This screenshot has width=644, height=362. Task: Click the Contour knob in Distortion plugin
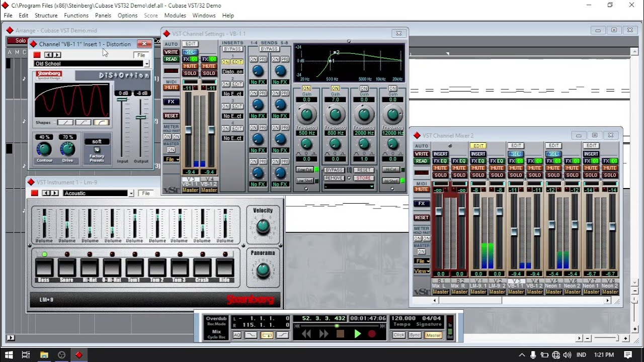44,149
